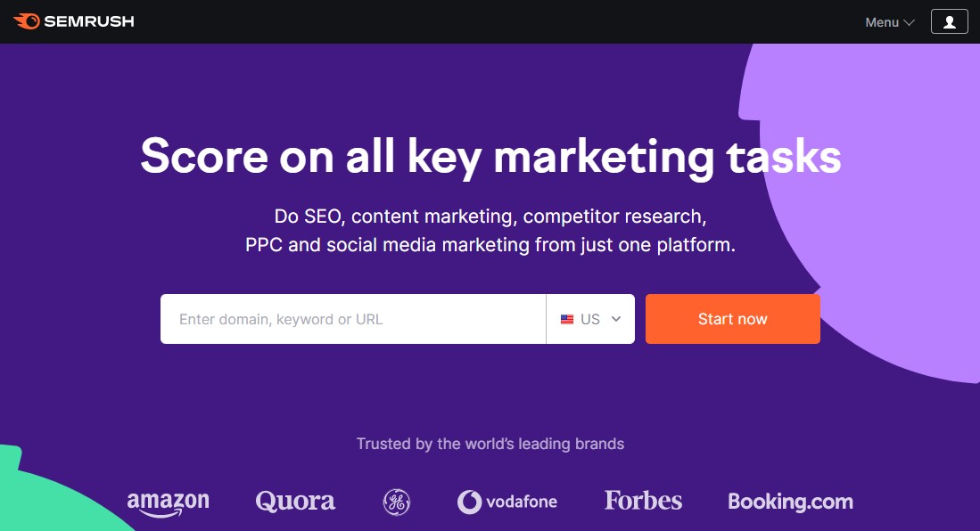Click the Forbes brand logo
This screenshot has height=531, width=980.
643,501
